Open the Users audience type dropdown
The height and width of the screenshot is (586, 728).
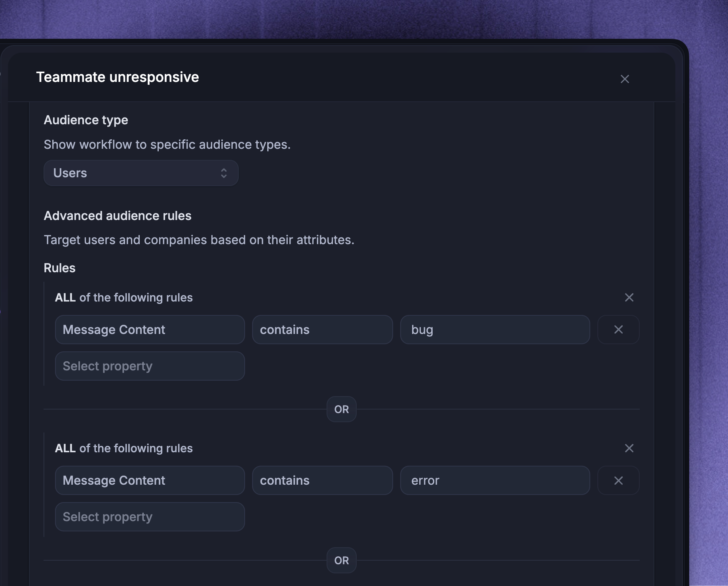click(141, 173)
